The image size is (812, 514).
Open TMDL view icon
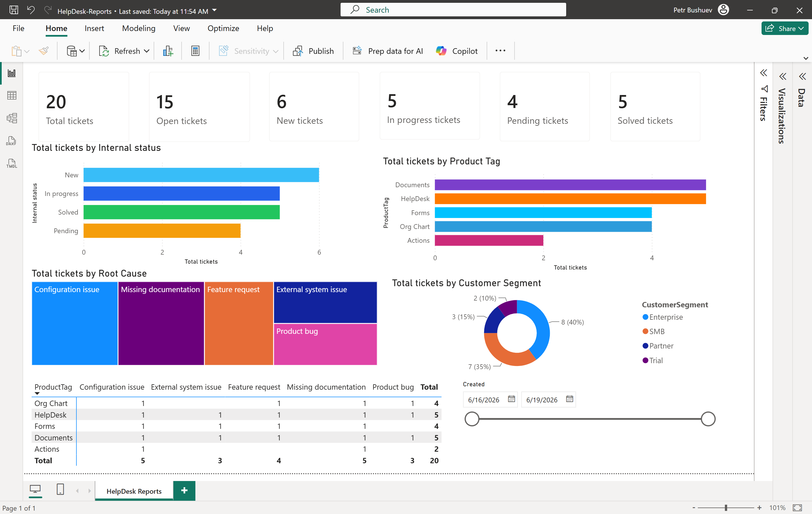pyautogui.click(x=12, y=163)
